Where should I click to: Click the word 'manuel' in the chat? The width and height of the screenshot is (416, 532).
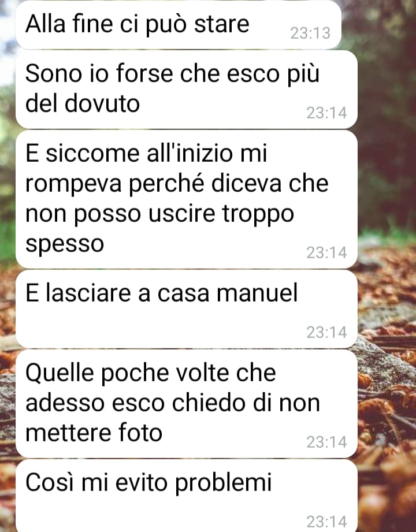pyautogui.click(x=257, y=293)
